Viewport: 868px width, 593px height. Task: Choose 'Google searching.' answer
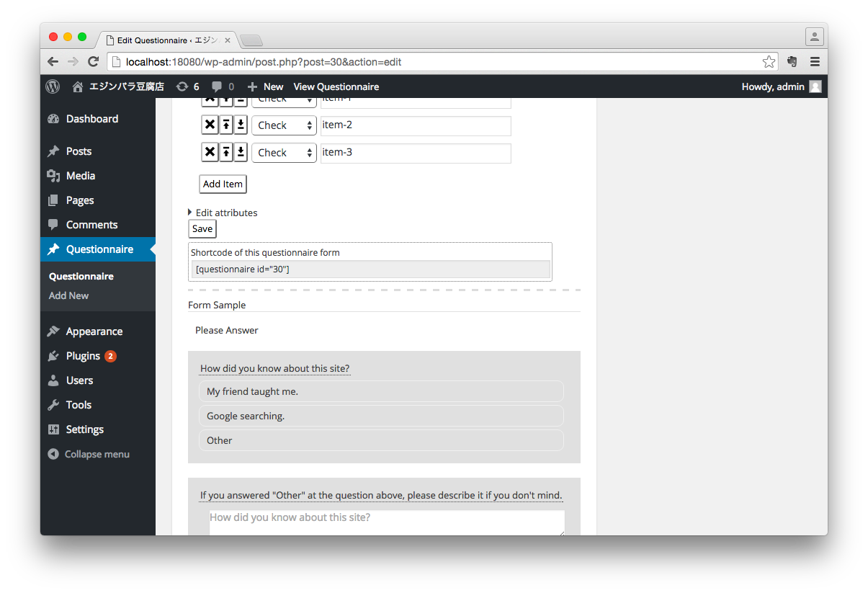pyautogui.click(x=381, y=416)
